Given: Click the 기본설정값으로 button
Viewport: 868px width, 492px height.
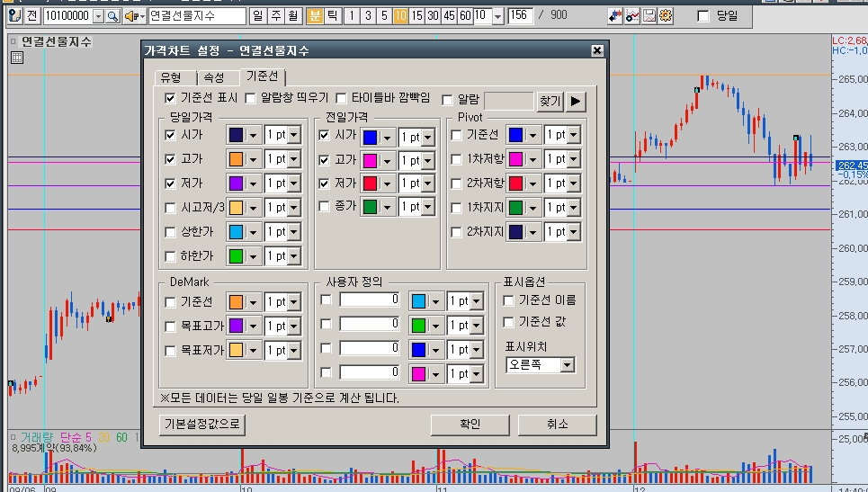Looking at the screenshot, I should point(202,425).
